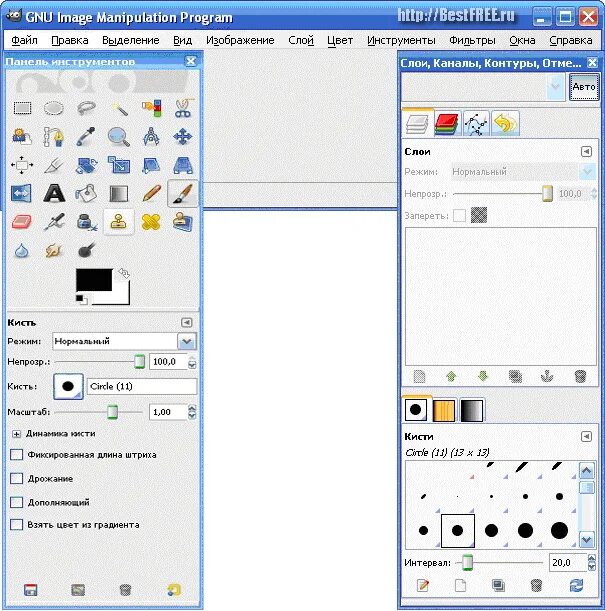Select the Pencil tool
The image size is (605, 611).
point(151,194)
